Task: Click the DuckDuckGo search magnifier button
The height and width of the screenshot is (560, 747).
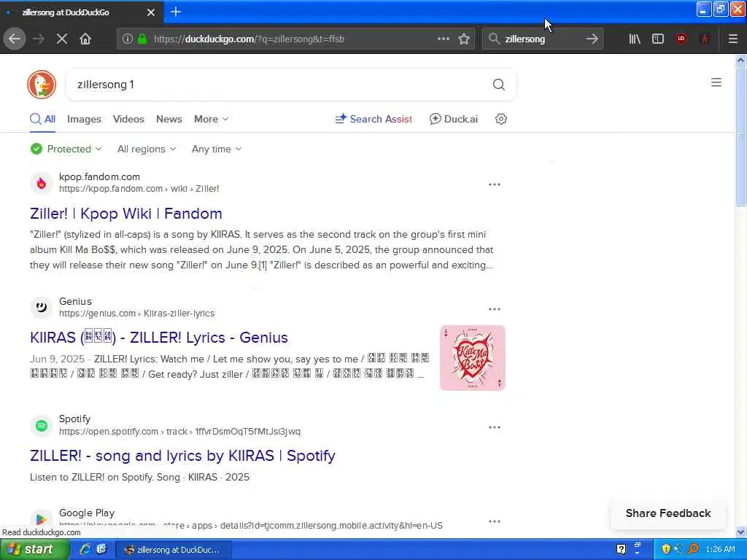Action: [499, 85]
